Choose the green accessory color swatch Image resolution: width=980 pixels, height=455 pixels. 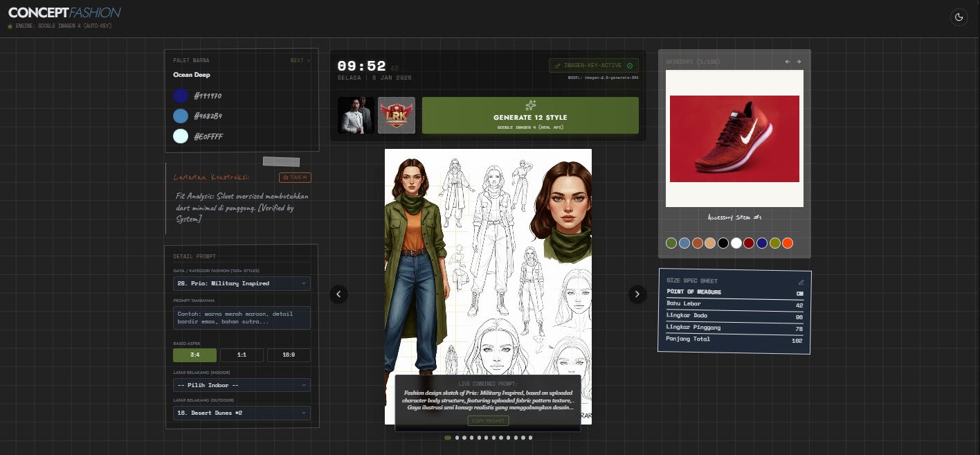(x=671, y=243)
